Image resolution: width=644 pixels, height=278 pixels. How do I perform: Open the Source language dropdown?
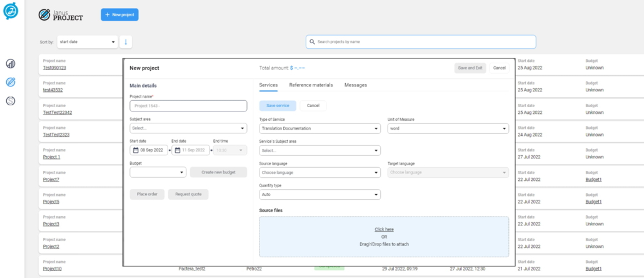[x=319, y=172]
